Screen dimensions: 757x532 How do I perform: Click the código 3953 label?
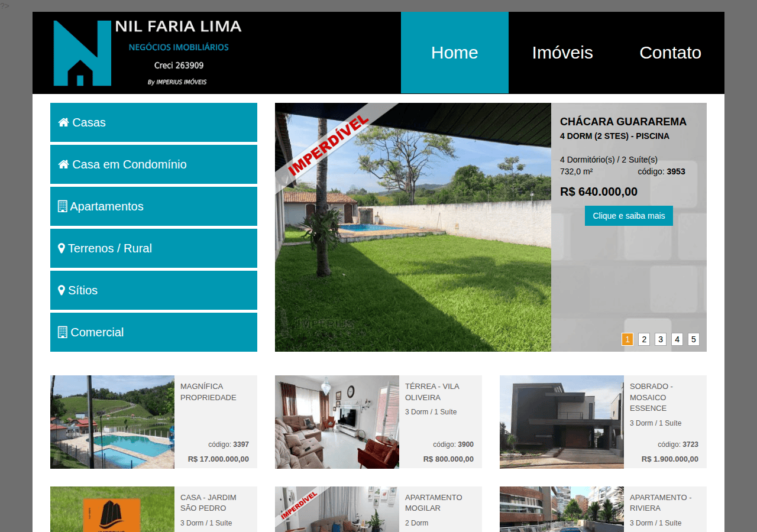tap(662, 171)
